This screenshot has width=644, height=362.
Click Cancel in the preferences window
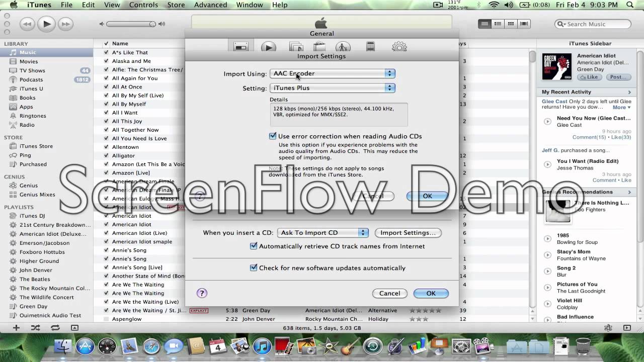click(x=390, y=294)
